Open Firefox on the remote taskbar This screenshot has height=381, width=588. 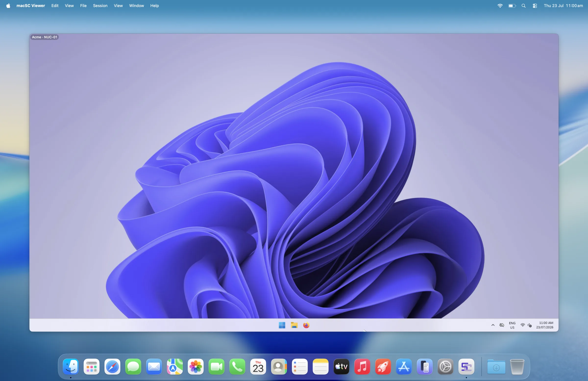click(306, 325)
